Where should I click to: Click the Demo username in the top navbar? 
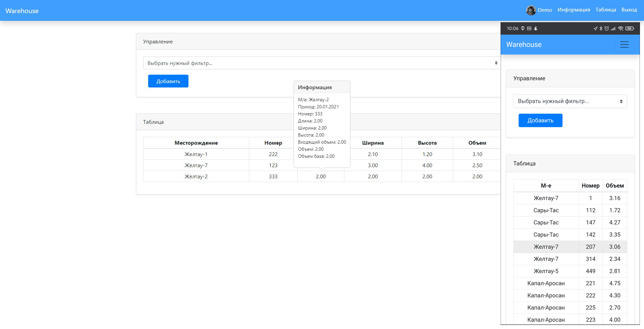pyautogui.click(x=545, y=10)
